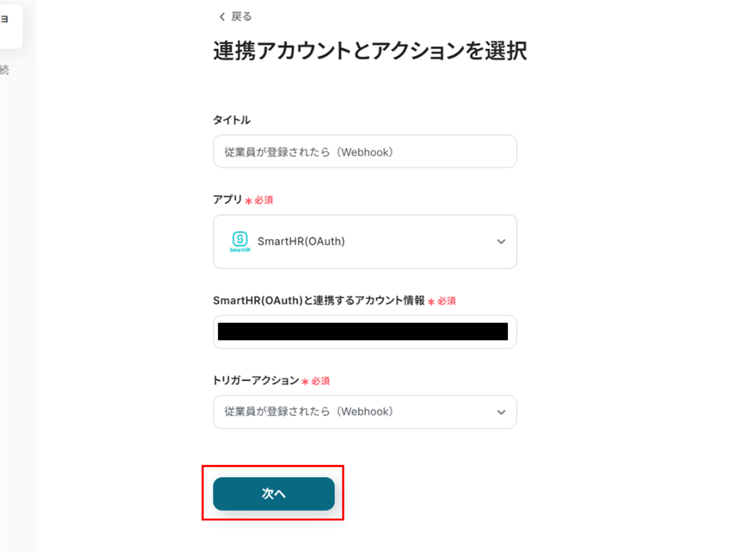Click the SmartHR logo icon

coord(240,241)
